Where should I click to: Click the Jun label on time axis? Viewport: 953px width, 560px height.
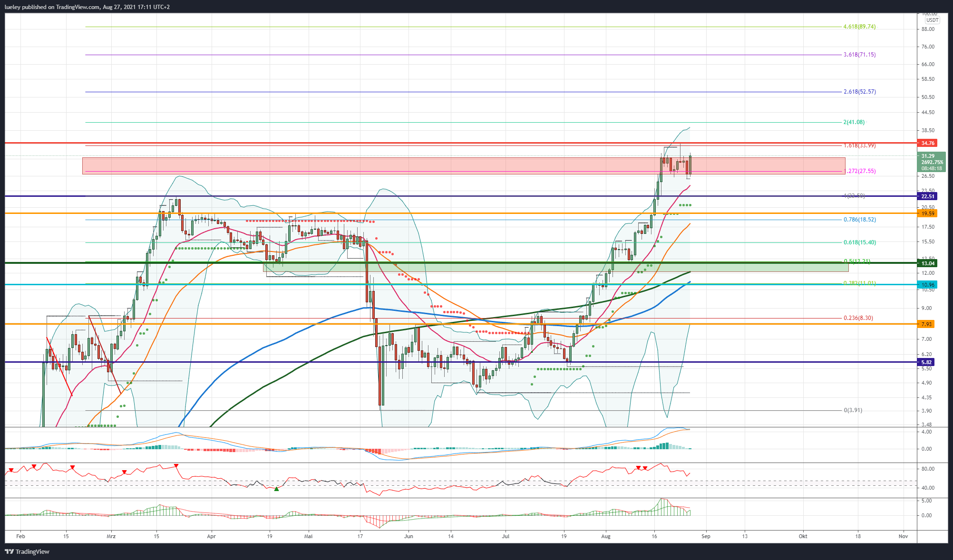[408, 536]
